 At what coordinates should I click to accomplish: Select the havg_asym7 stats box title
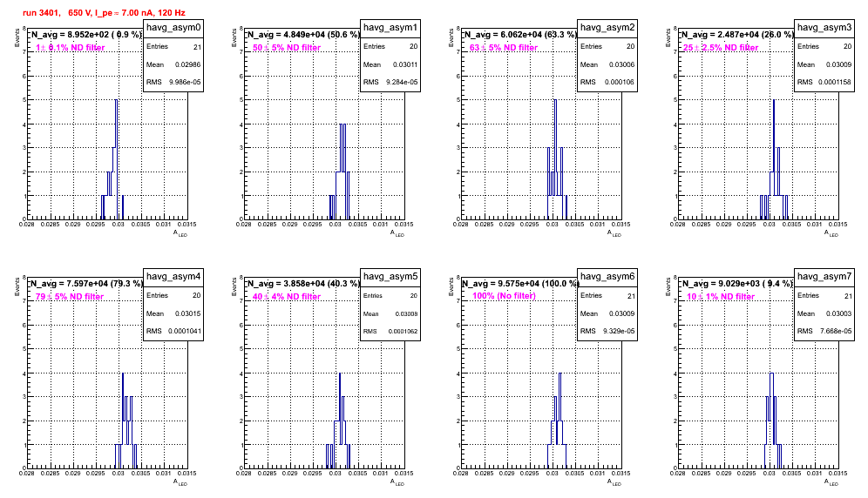[x=824, y=277]
